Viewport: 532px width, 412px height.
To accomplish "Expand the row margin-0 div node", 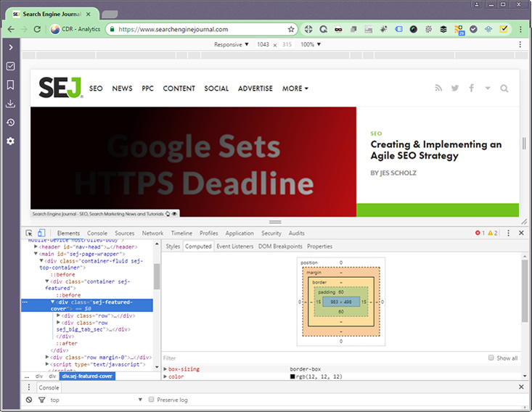I will (47, 357).
